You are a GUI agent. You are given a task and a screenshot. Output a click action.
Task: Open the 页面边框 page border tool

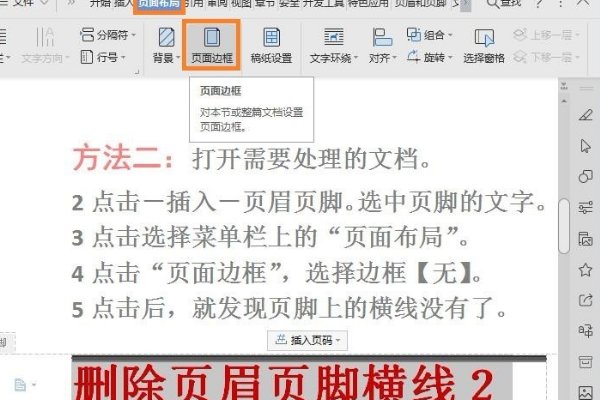[x=212, y=46]
